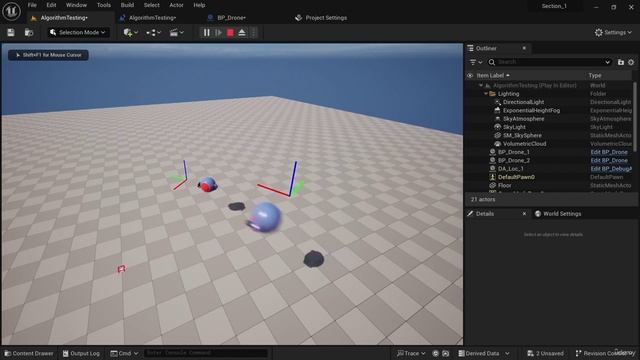Create a new folder in Outliner
This screenshot has width=640, height=360.
click(621, 62)
